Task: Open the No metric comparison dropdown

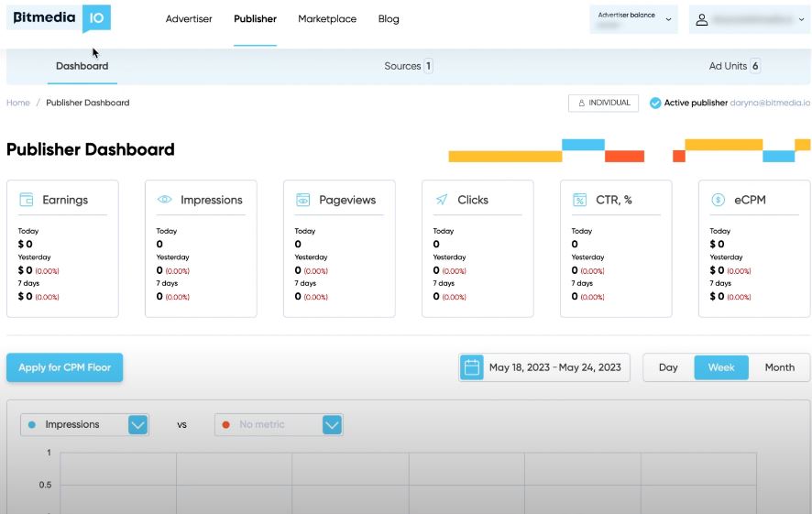Action: (x=332, y=424)
